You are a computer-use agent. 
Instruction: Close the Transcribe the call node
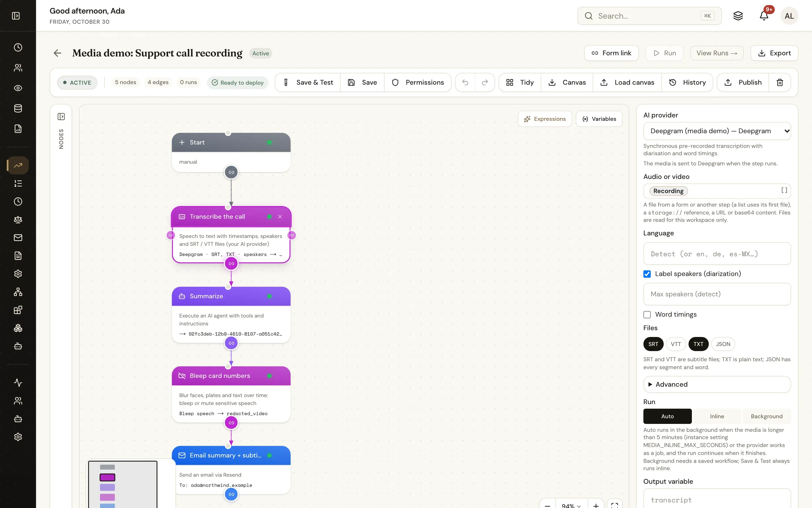pyautogui.click(x=280, y=217)
